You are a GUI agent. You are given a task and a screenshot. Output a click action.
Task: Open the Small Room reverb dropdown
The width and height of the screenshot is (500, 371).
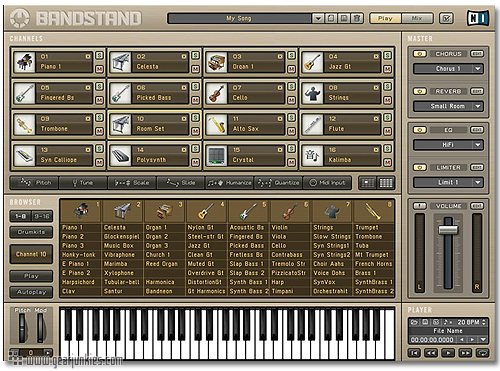[448, 106]
